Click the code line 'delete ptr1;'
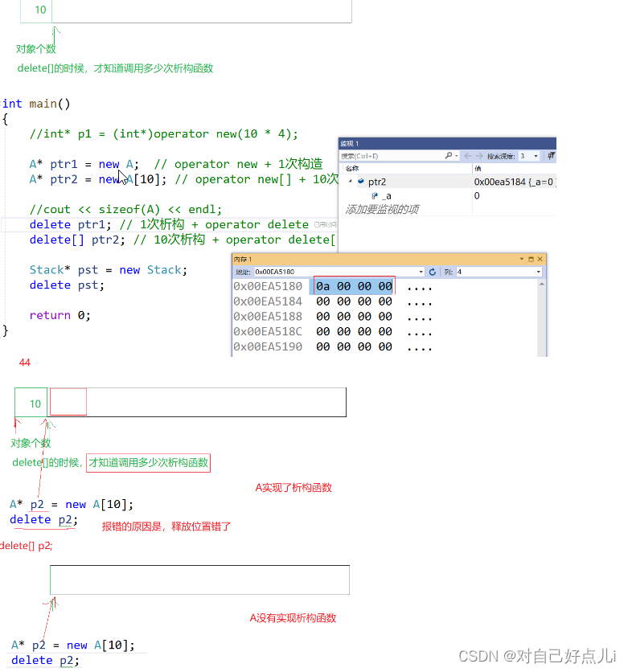Screen dimensions: 628x672 point(70,224)
